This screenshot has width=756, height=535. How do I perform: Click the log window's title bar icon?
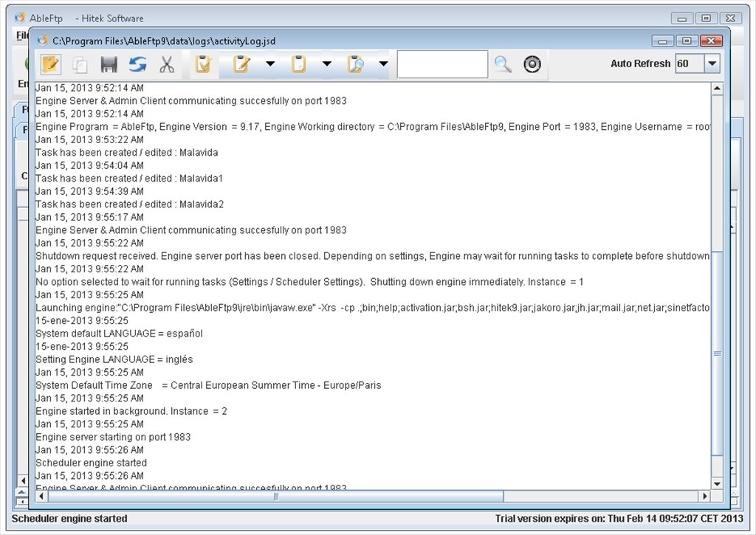click(x=43, y=41)
